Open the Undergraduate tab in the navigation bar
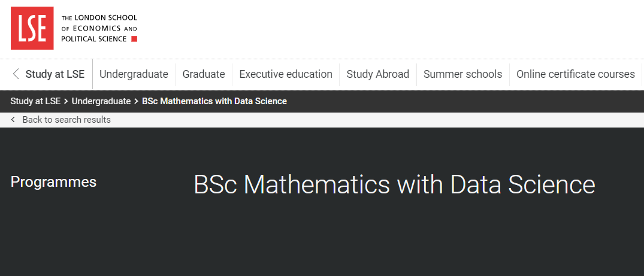The width and height of the screenshot is (644, 276). [134, 74]
